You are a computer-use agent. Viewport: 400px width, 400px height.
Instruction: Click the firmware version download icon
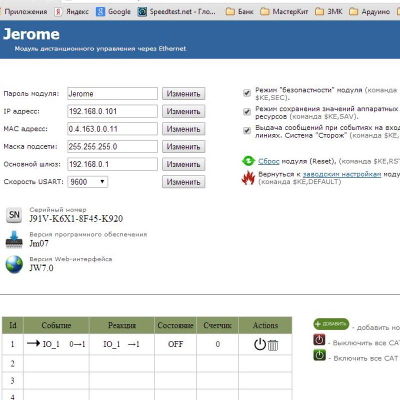pyautogui.click(x=14, y=239)
